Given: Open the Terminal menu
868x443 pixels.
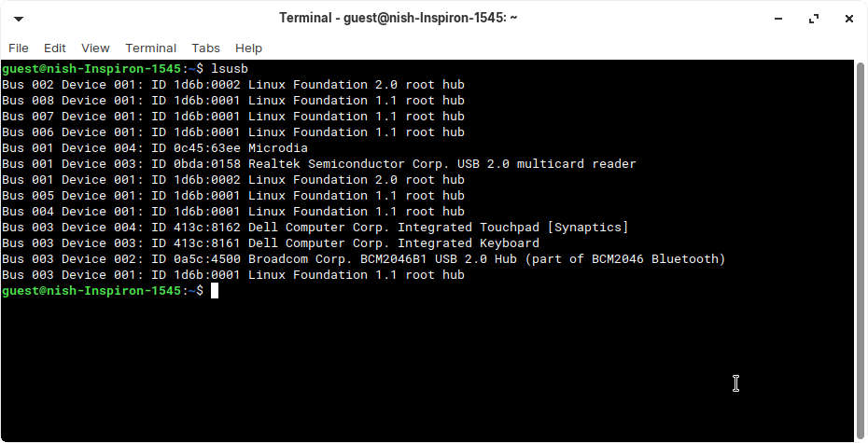Looking at the screenshot, I should [150, 48].
